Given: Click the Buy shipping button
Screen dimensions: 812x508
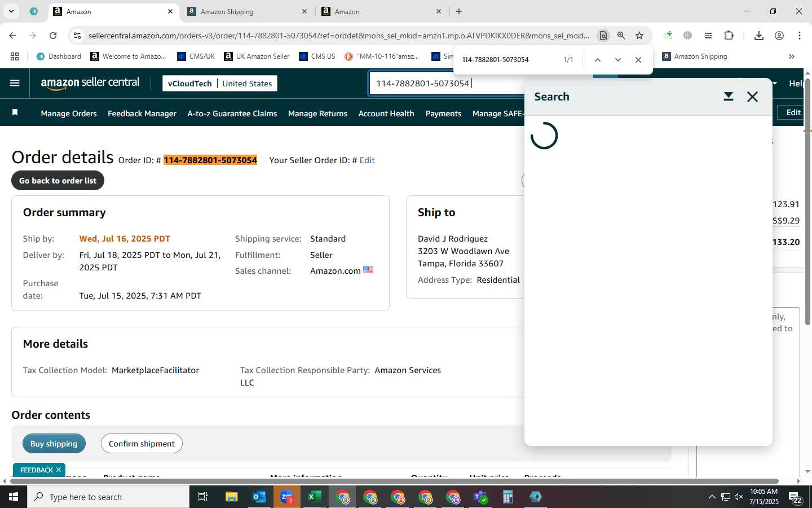Looking at the screenshot, I should coord(54,444).
